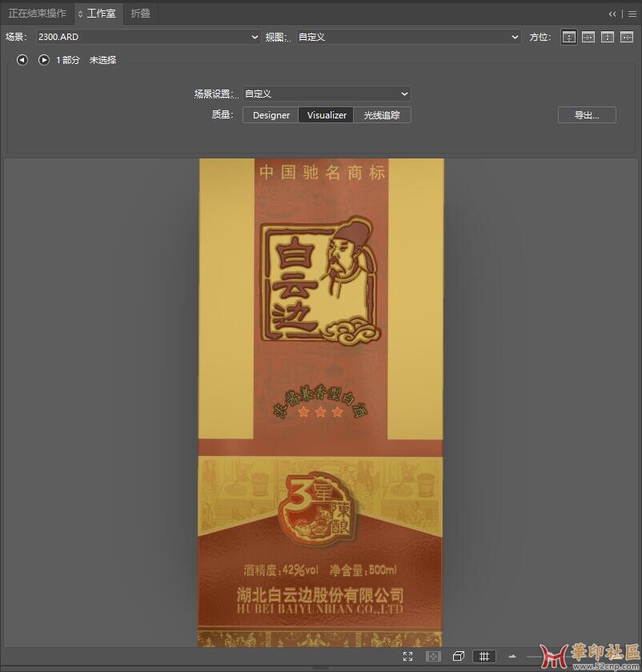The height and width of the screenshot is (672, 642).
Task: Click the next part play arrow button
Action: click(x=44, y=60)
